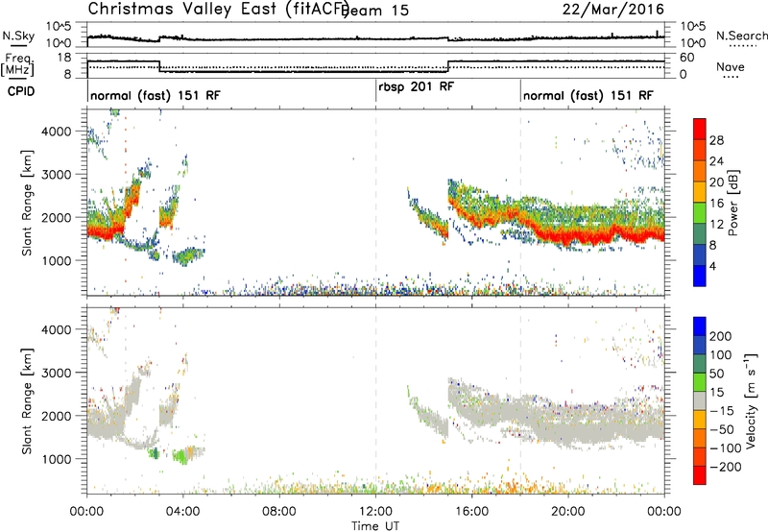Image resolution: width=768 pixels, height=532 pixels.
Task: Click the 'Christmas Valley East (fitACF)' title
Action: (219, 10)
